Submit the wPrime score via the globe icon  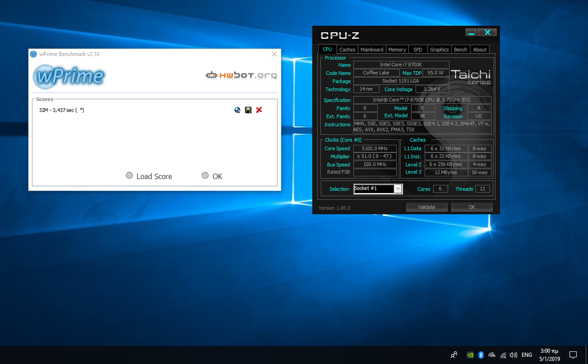pos(237,110)
